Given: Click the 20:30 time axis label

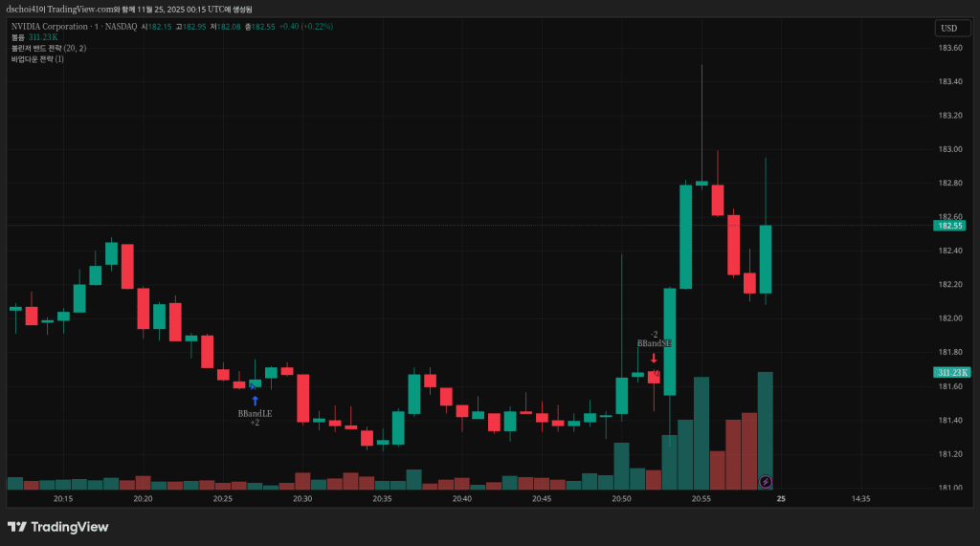Looking at the screenshot, I should [302, 499].
